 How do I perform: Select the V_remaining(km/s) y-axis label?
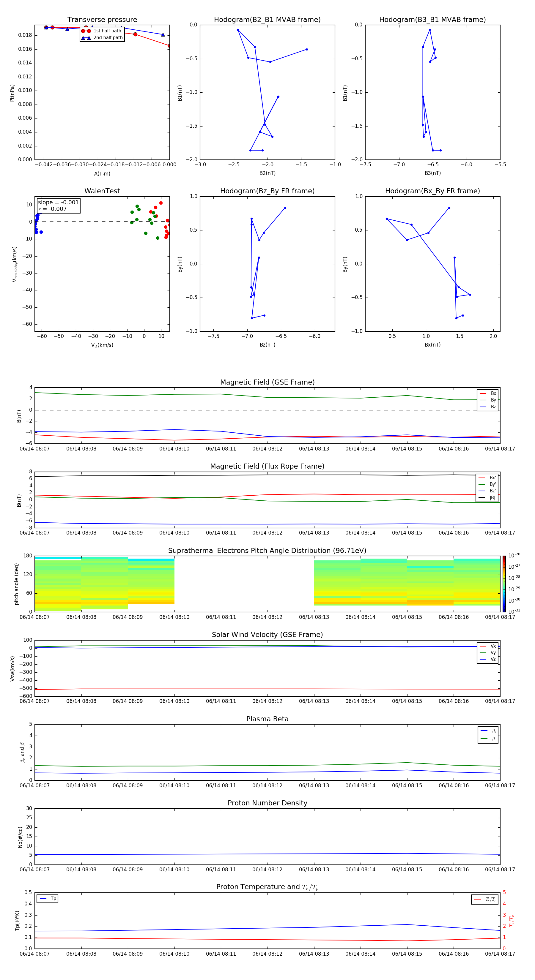click(x=15, y=264)
